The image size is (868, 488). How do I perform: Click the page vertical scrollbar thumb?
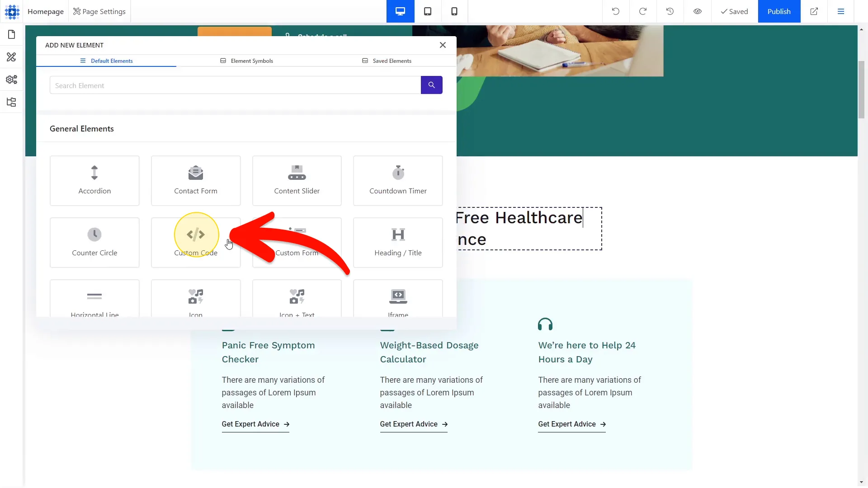pyautogui.click(x=862, y=89)
